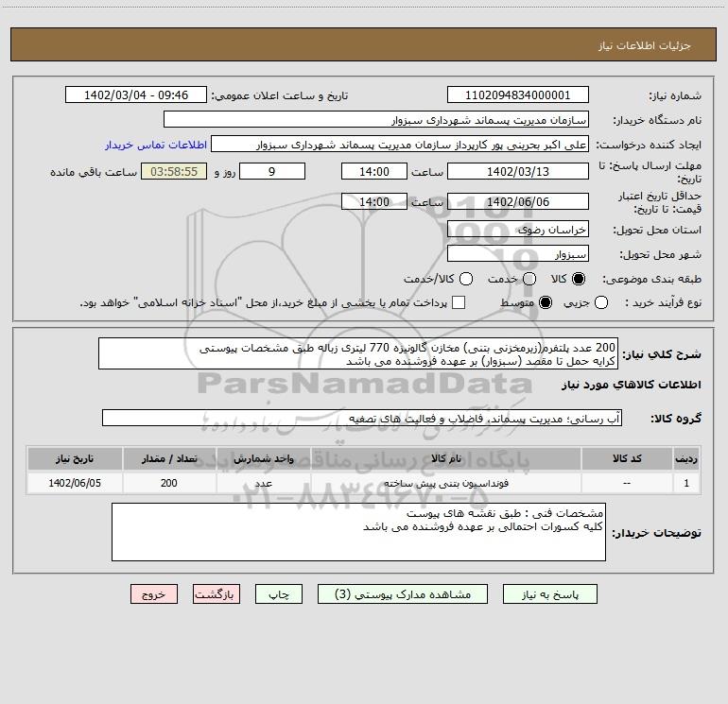Click the خراسان رضوی province field
This screenshot has height=704, width=728.
pyautogui.click(x=518, y=230)
